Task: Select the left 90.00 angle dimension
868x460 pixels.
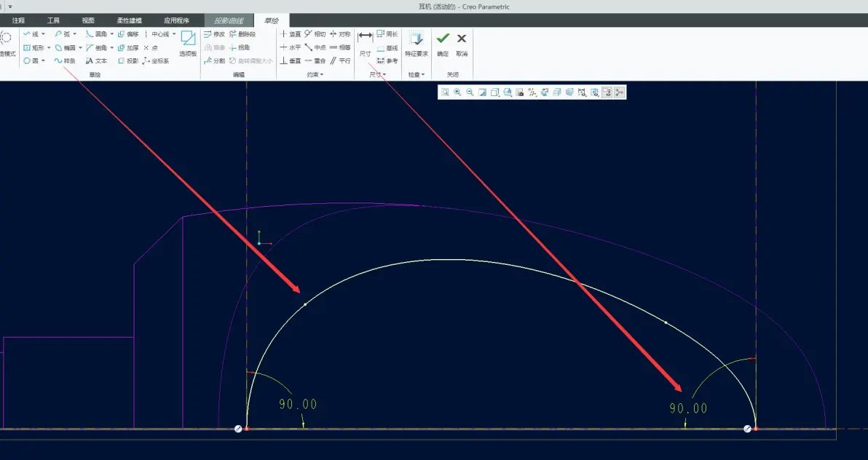Action: click(298, 404)
